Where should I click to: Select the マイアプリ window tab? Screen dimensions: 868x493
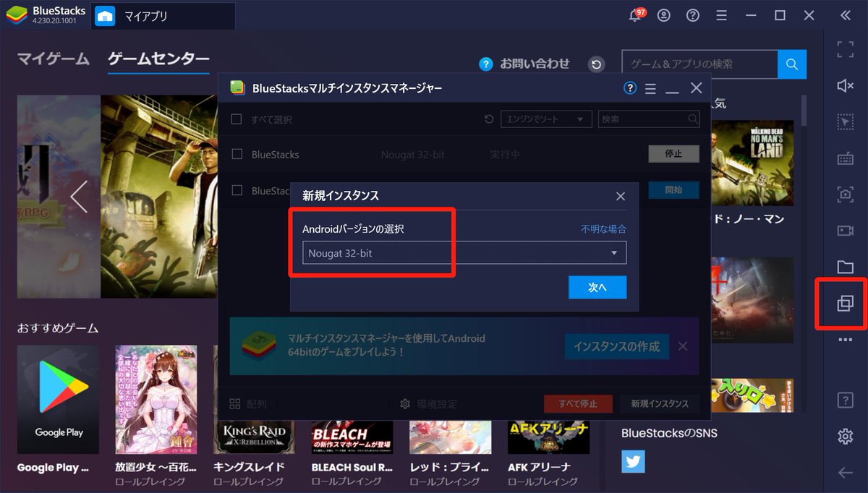[x=163, y=16]
